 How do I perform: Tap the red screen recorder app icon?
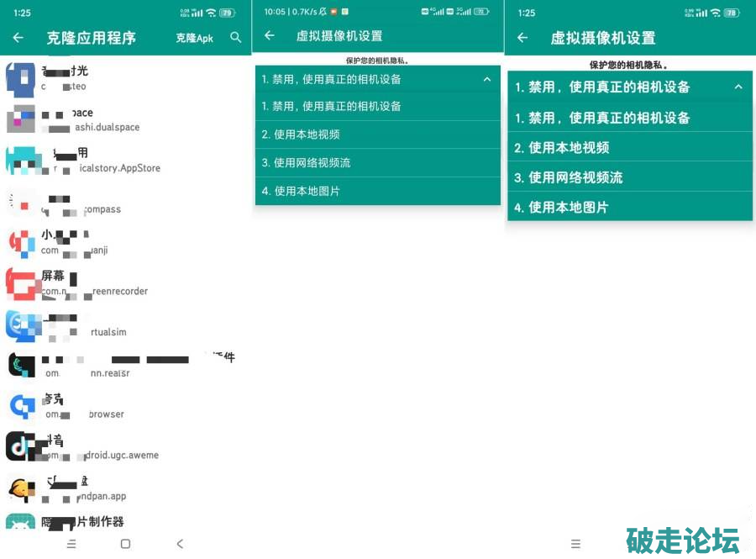[21, 283]
